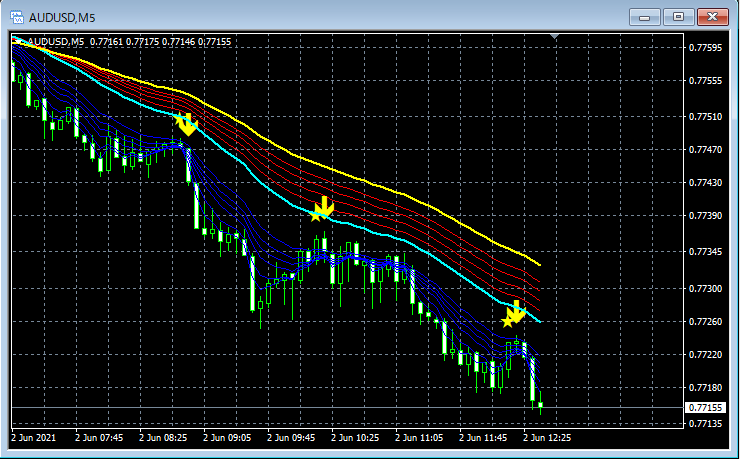The image size is (740, 459).
Task: Click the 2 Jun 10:25 time label
Action: tap(355, 438)
